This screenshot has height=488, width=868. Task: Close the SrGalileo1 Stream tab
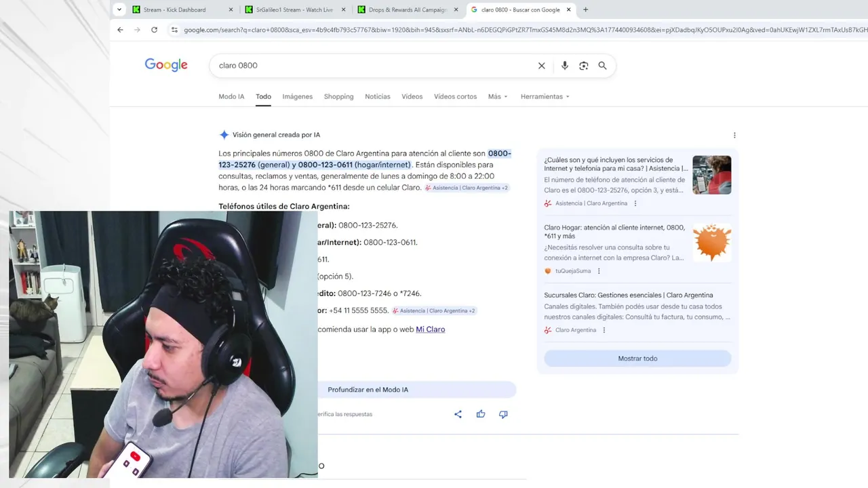click(343, 9)
